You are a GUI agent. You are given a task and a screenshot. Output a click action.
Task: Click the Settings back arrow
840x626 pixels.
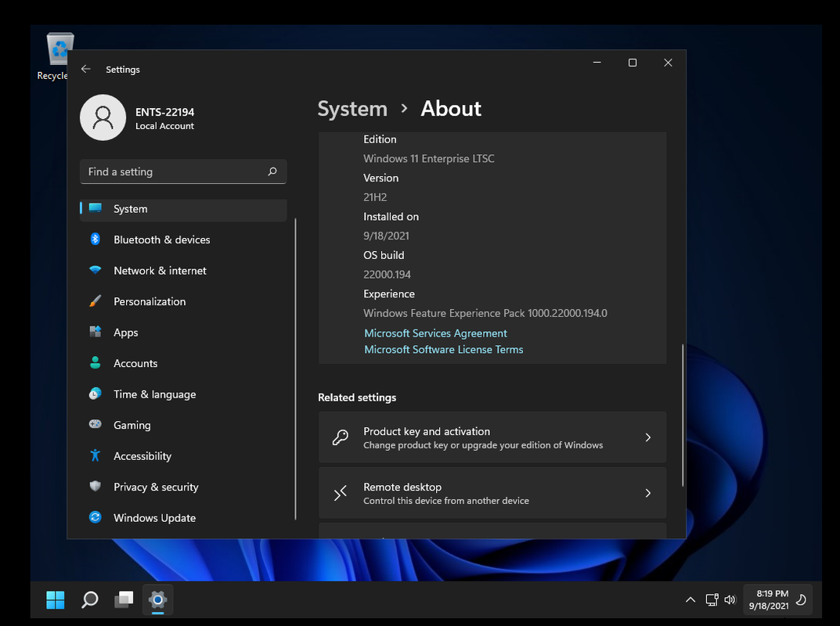tap(86, 70)
